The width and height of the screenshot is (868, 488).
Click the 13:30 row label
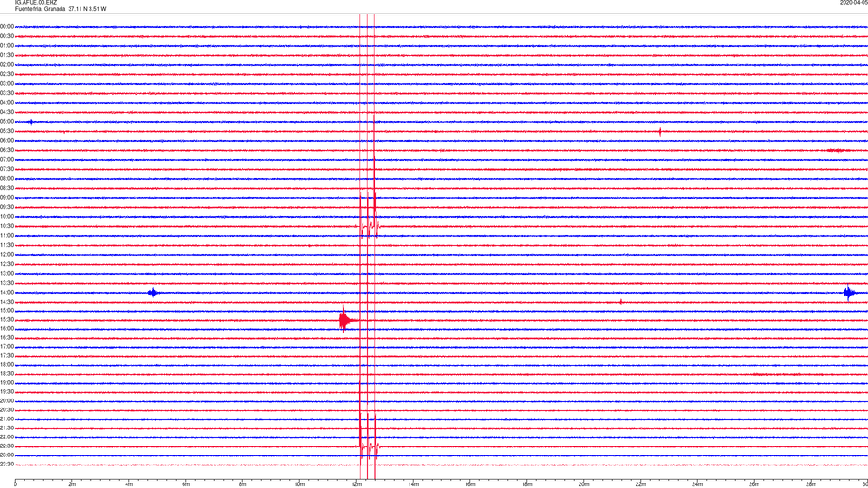[x=6, y=283]
